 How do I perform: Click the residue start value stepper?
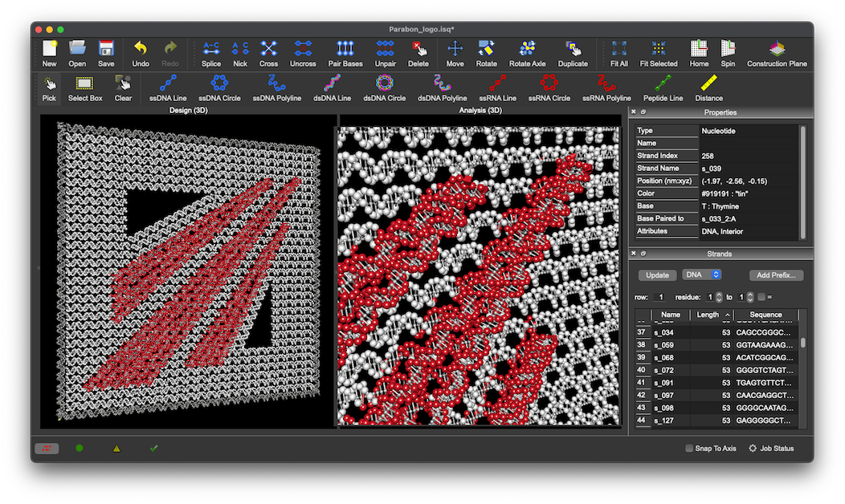(719, 297)
